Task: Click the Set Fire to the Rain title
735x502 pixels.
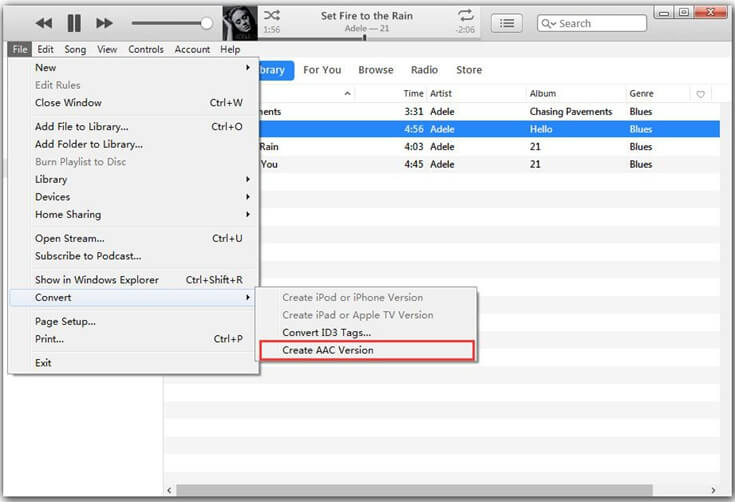Action: point(367,15)
